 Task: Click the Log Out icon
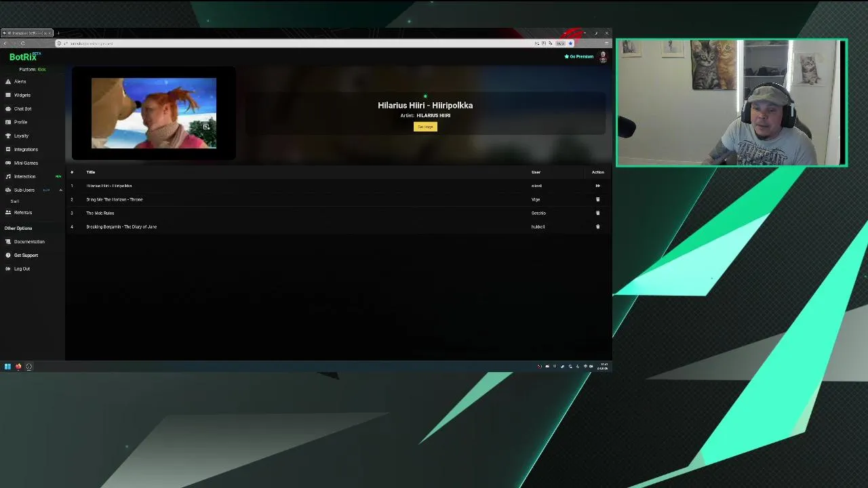pyautogui.click(x=8, y=268)
